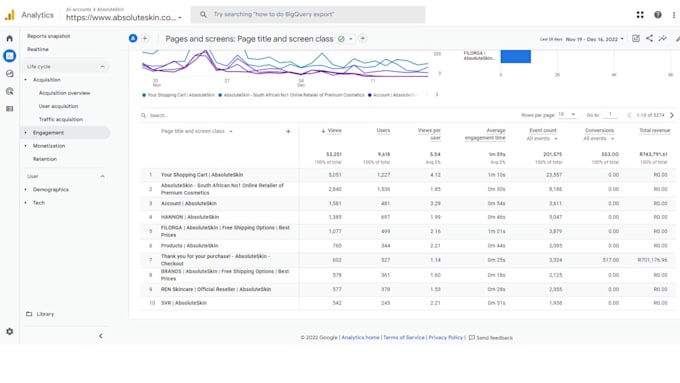Screen dimensions: 680x383
Task: Add a comparison with plus icon
Action: coord(145,39)
